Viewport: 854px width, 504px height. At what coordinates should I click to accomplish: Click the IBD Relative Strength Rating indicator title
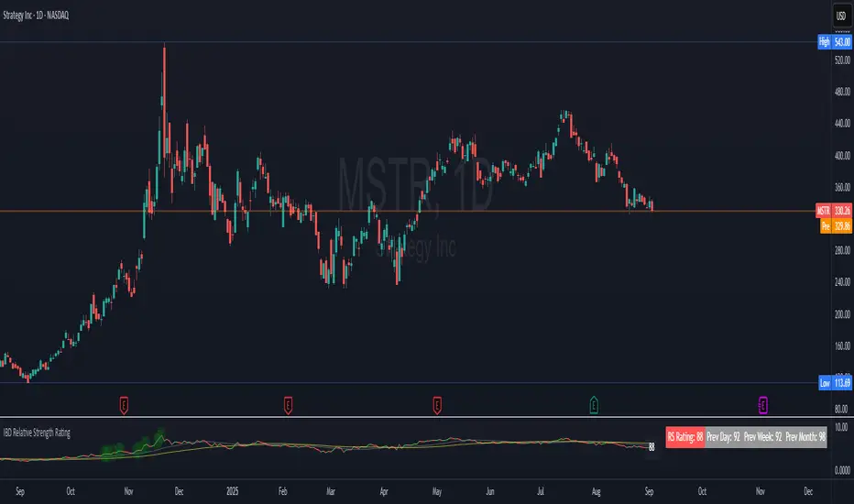pyautogui.click(x=37, y=433)
